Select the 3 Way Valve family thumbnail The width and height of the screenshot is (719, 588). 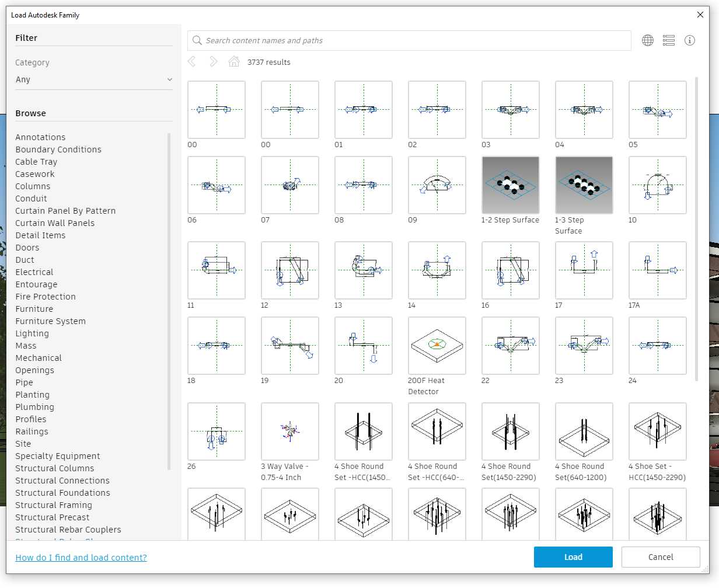pyautogui.click(x=289, y=431)
